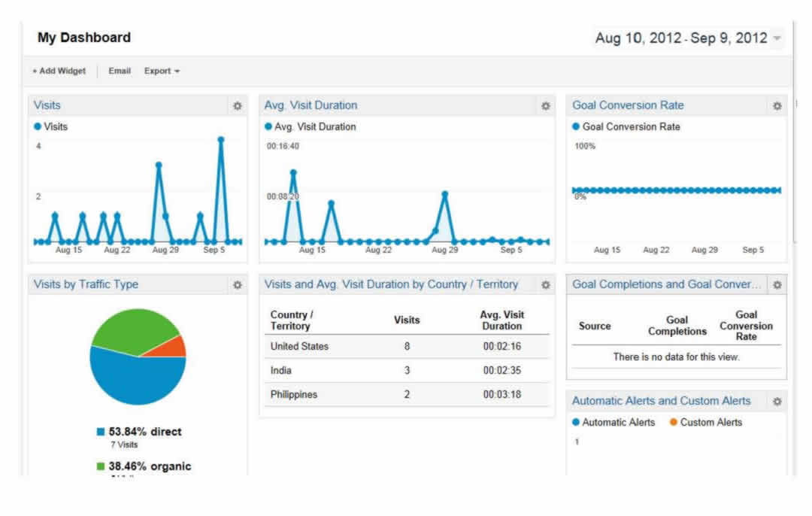Click gear on Visits by Country / Territory widget
This screenshot has height=516, width=812.
click(546, 285)
